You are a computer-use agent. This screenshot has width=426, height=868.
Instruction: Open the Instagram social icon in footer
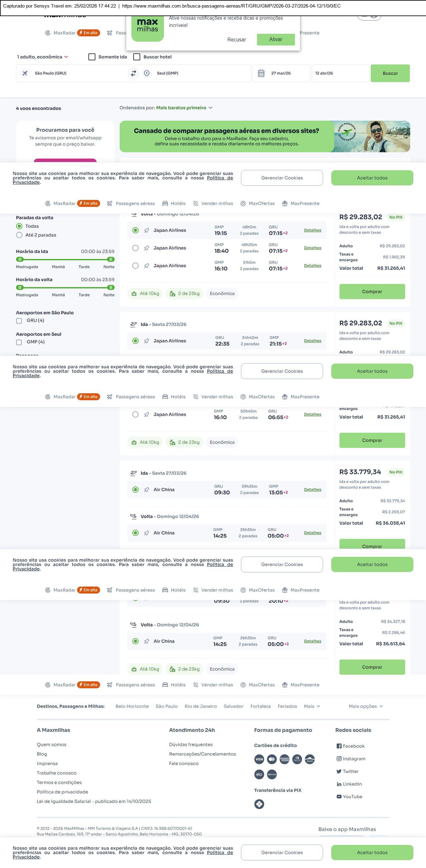(339, 758)
